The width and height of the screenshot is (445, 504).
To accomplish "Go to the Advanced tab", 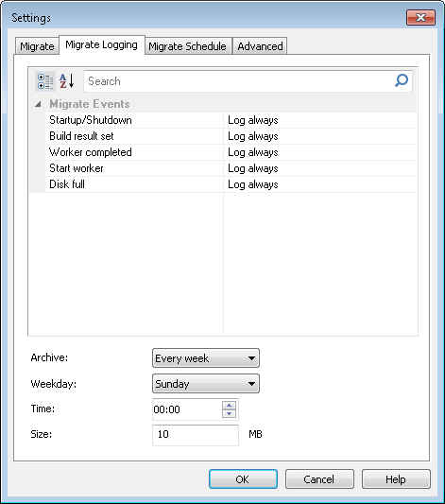I will [x=260, y=46].
